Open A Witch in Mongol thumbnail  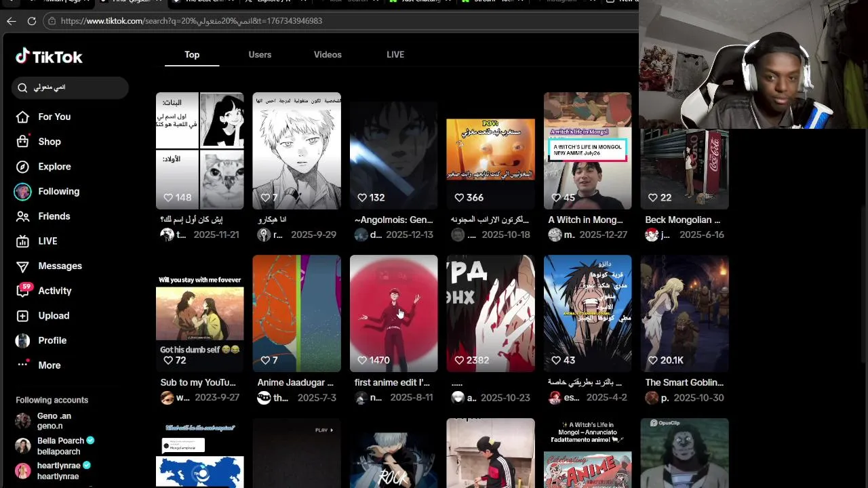(x=588, y=150)
